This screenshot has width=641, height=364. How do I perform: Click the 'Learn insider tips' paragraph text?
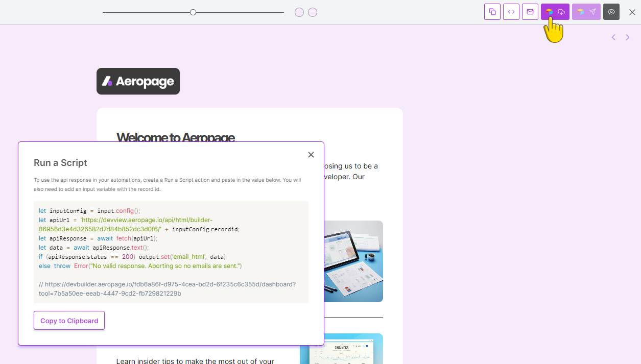pyautogui.click(x=195, y=360)
